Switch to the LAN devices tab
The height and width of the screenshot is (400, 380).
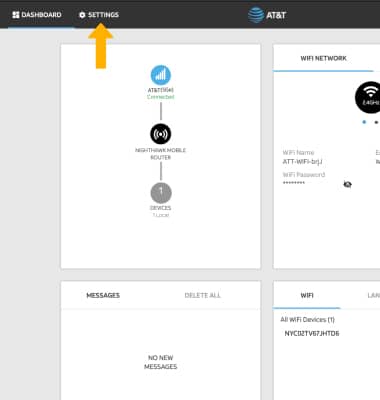click(x=374, y=295)
